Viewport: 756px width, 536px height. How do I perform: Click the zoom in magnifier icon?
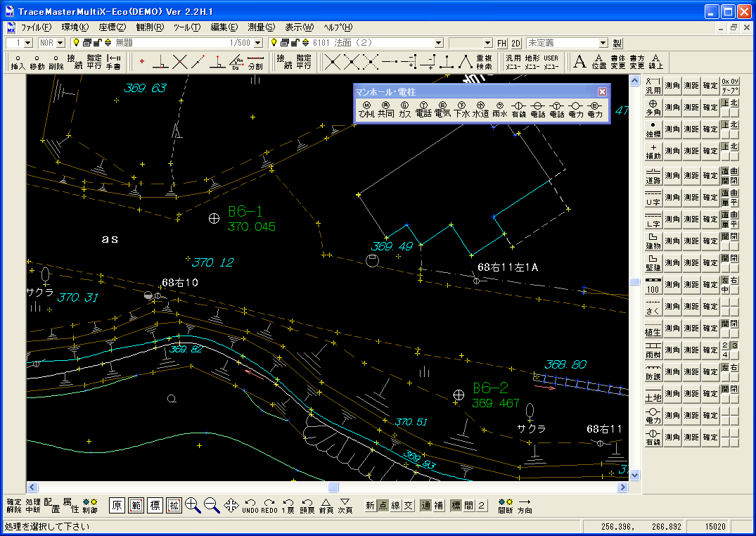pyautogui.click(x=193, y=506)
